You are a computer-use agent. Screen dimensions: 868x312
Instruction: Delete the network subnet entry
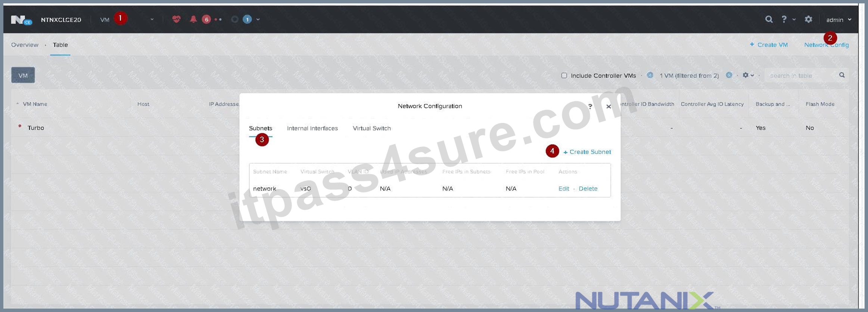pyautogui.click(x=588, y=189)
